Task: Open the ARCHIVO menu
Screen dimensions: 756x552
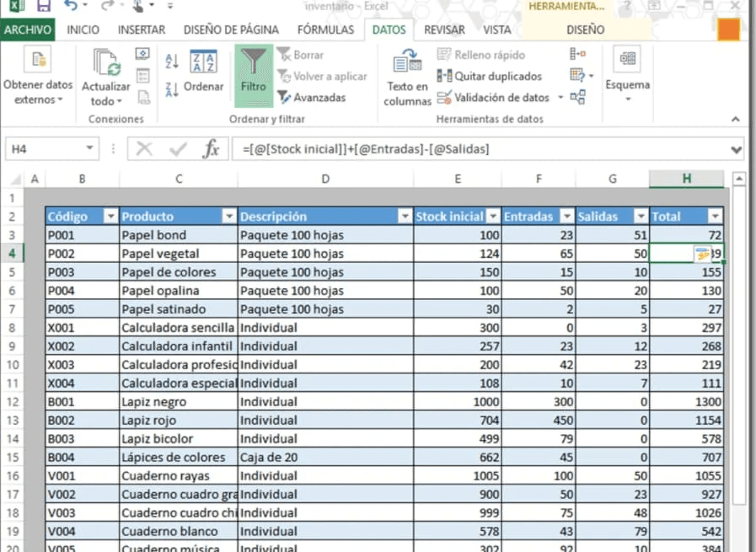Action: coord(28,29)
